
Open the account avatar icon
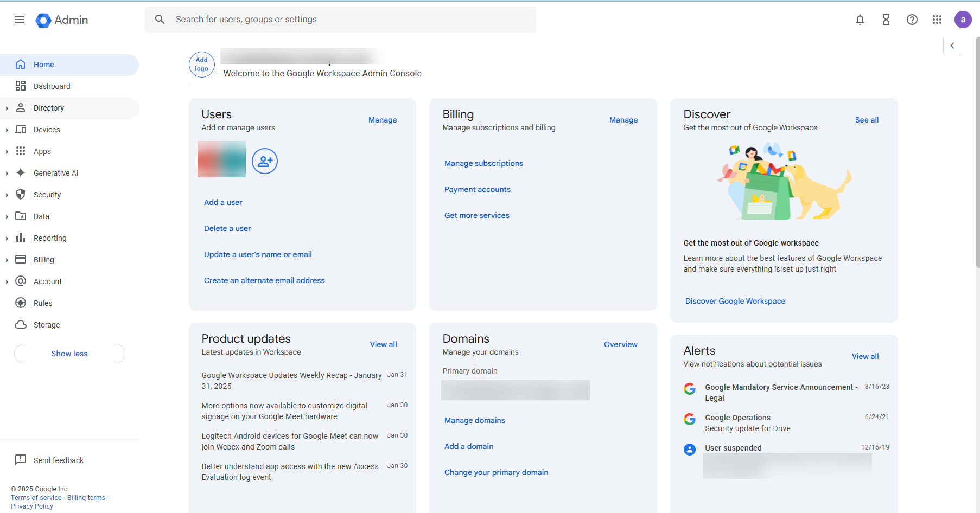point(963,20)
